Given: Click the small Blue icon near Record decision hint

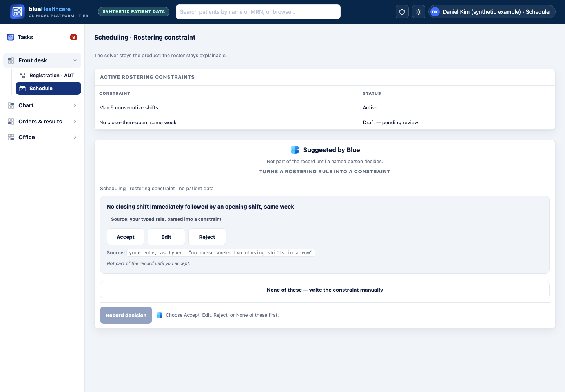Looking at the screenshot, I should pyautogui.click(x=160, y=315).
